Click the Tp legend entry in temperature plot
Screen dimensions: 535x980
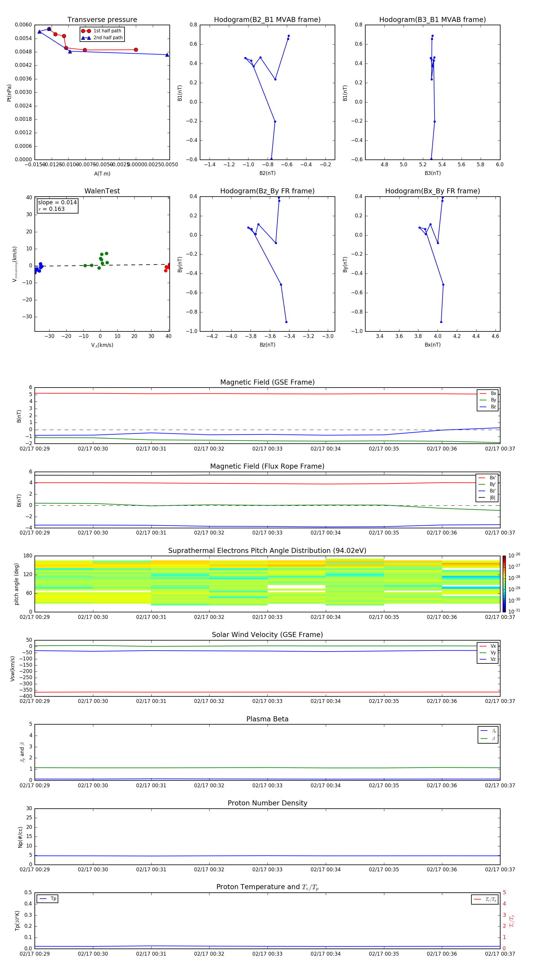(48, 899)
